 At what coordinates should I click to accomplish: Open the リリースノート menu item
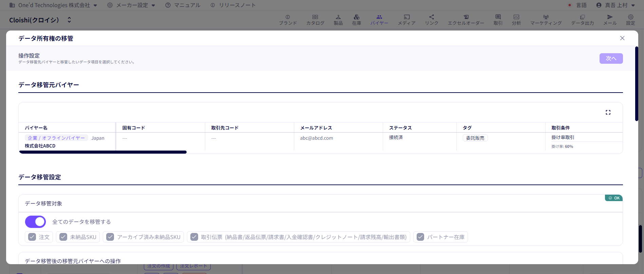[233, 5]
